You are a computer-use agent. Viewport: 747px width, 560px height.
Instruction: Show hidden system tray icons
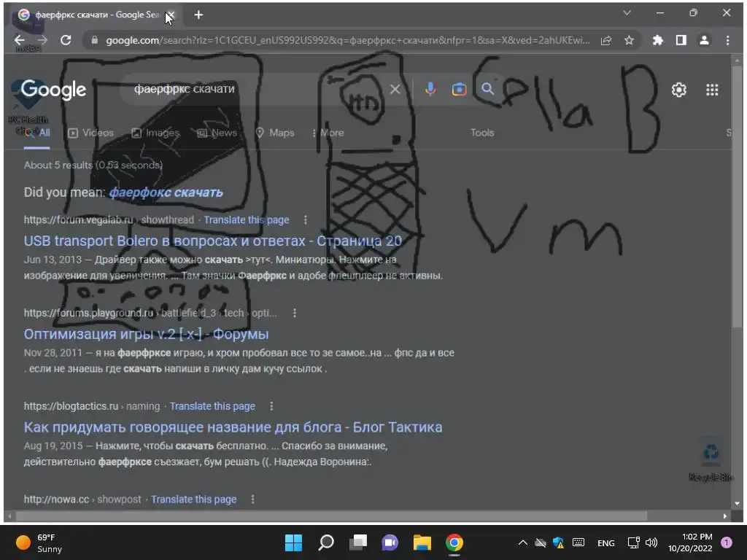pos(522,542)
